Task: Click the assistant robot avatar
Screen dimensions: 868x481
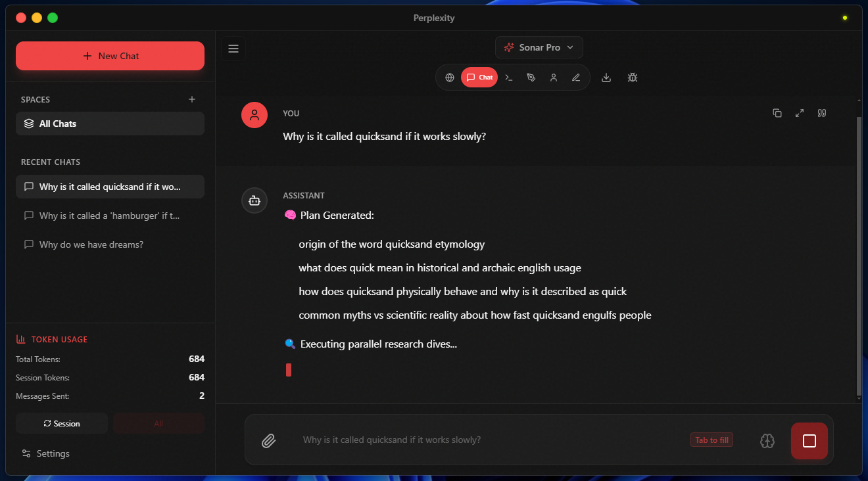Action: 254,200
